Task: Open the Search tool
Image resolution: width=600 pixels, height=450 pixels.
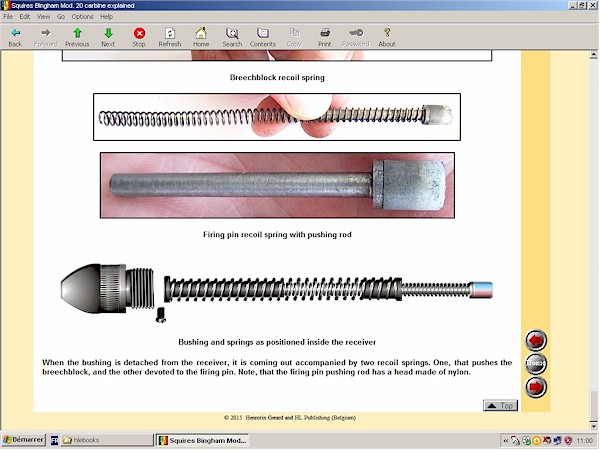Action: click(x=232, y=37)
